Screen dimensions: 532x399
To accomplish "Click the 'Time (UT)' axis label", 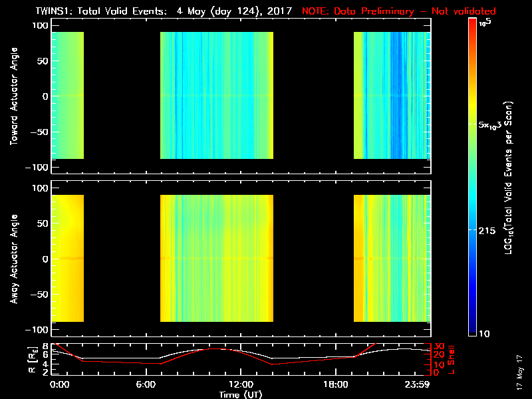I will 241,394.
